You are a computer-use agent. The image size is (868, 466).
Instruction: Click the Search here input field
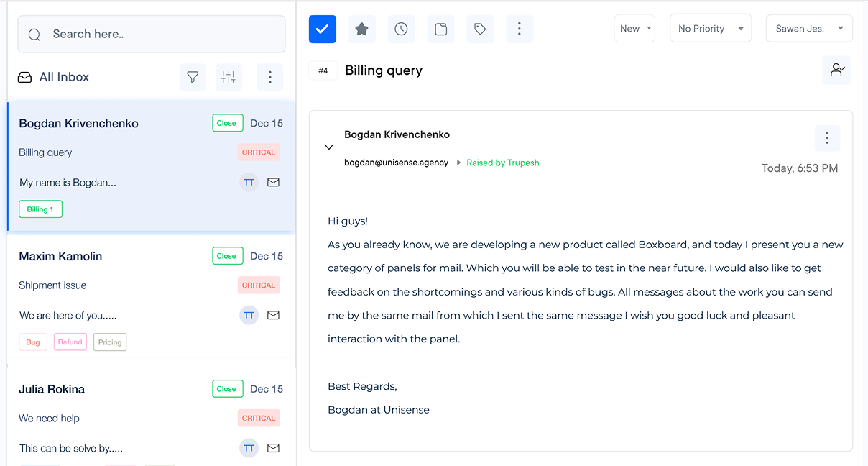(x=152, y=34)
